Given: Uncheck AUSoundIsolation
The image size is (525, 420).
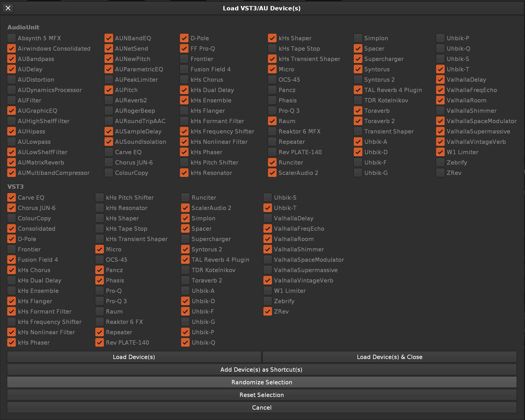Looking at the screenshot, I should (109, 142).
